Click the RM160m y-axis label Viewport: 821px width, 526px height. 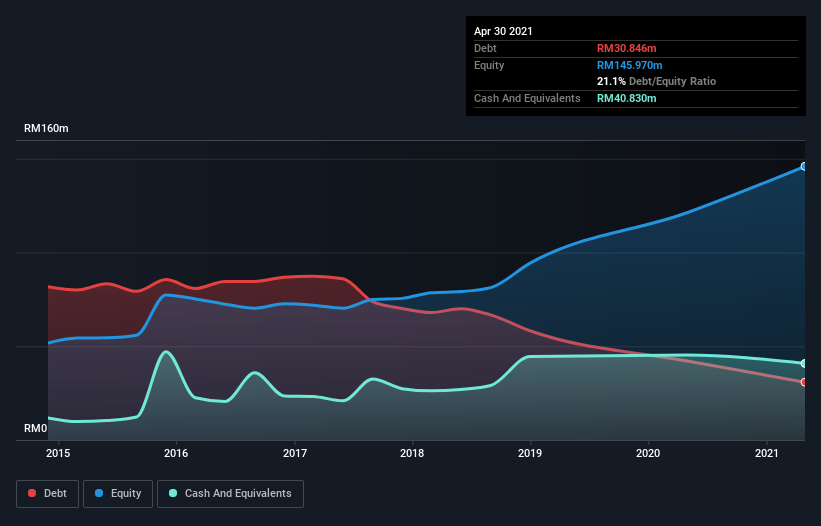46,128
